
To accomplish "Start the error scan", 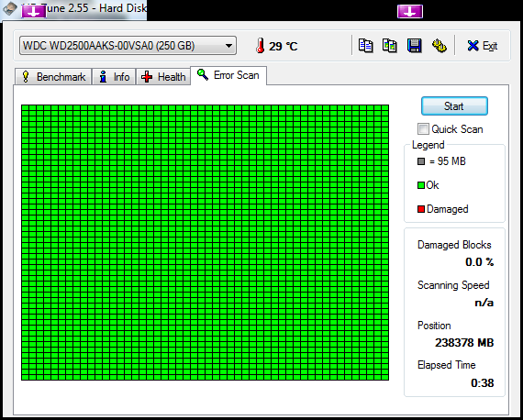I will (x=454, y=106).
